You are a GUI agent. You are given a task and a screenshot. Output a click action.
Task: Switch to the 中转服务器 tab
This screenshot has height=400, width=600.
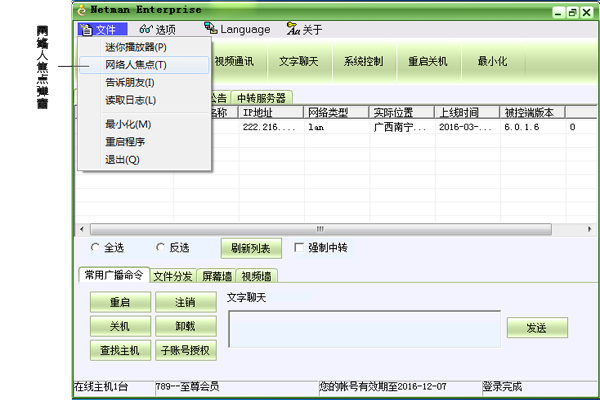[x=260, y=98]
